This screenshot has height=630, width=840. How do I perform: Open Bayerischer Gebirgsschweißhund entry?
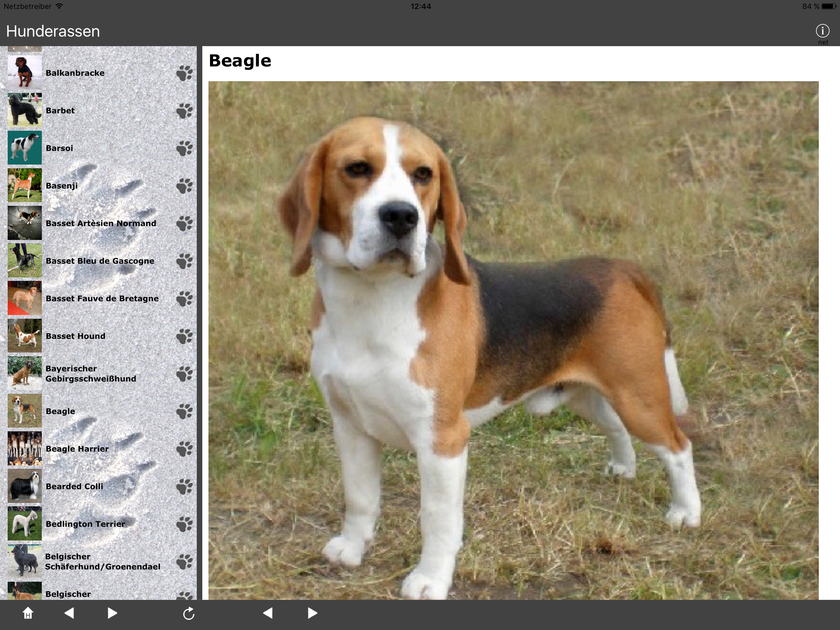pos(90,373)
